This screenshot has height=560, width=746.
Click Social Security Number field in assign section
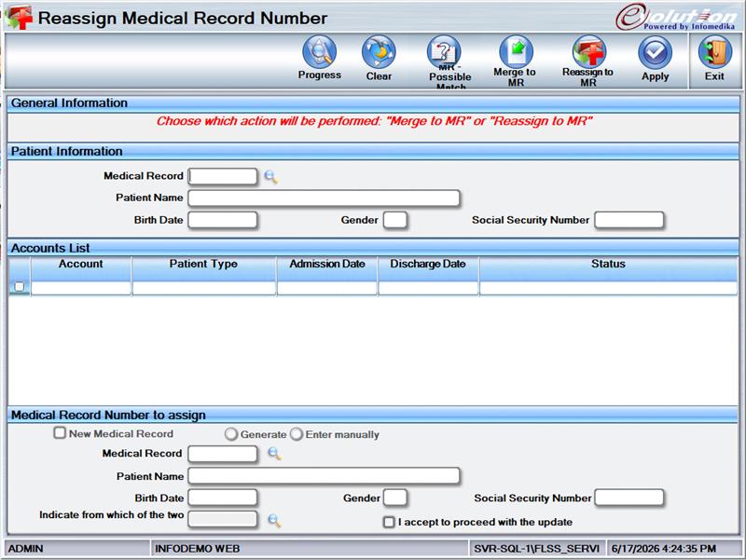629,498
